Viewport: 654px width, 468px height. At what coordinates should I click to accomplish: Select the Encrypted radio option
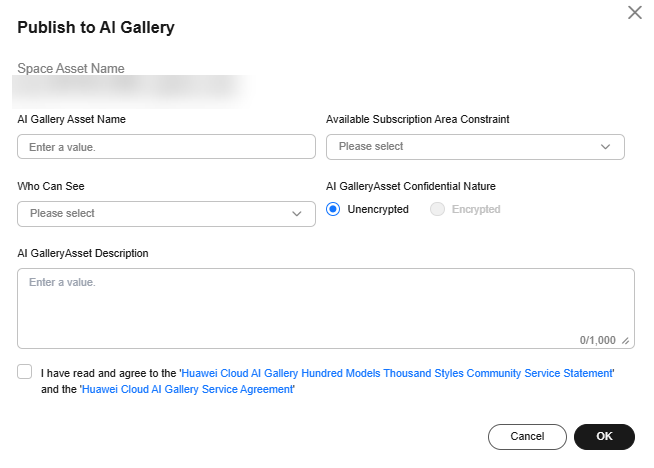(437, 209)
